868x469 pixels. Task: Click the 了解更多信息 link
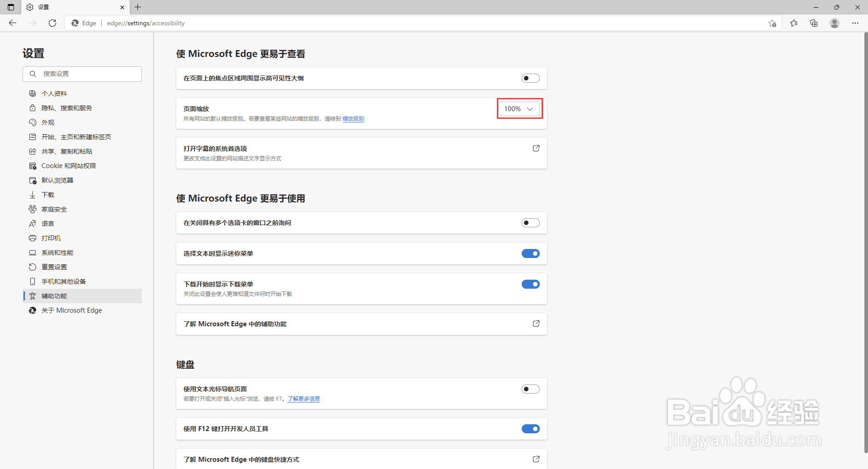coord(304,399)
